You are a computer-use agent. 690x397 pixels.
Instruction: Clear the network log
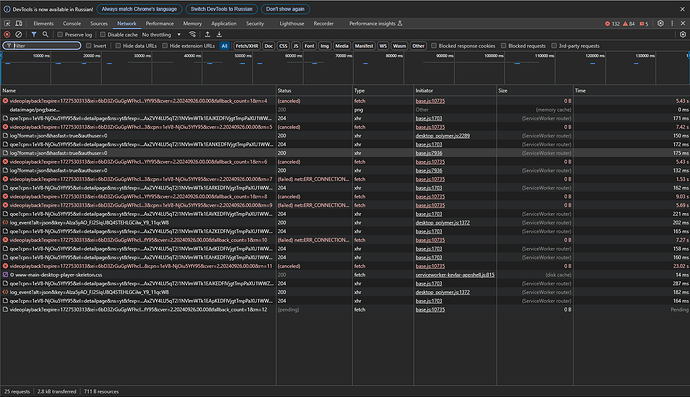pyautogui.click(x=18, y=34)
